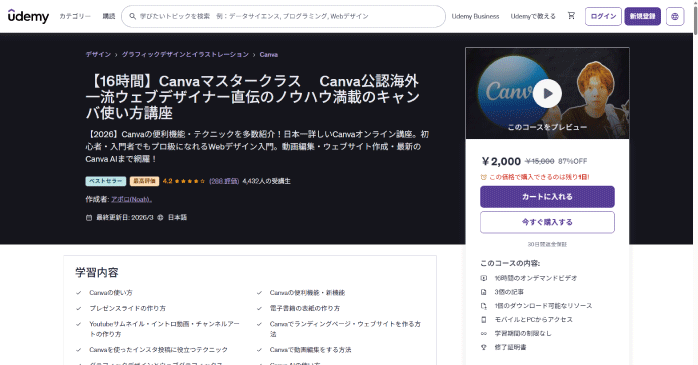Screen dimensions: 698x365
Task: Open the 288 評価 ratings link
Action: 224,181
